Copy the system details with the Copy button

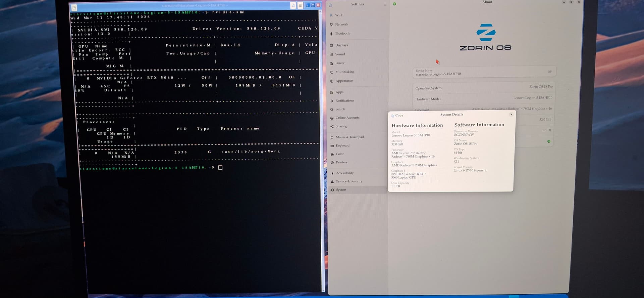pos(397,115)
